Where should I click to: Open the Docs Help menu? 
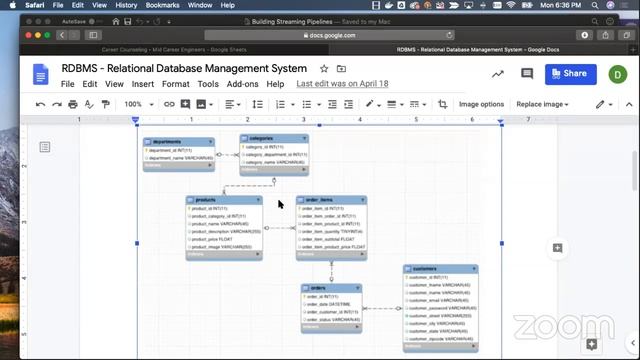click(275, 84)
